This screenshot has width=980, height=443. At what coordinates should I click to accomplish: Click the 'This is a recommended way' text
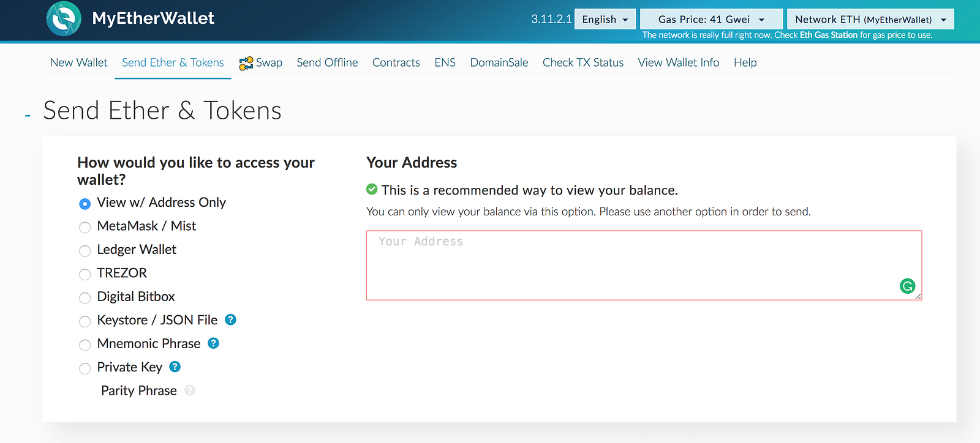530,190
